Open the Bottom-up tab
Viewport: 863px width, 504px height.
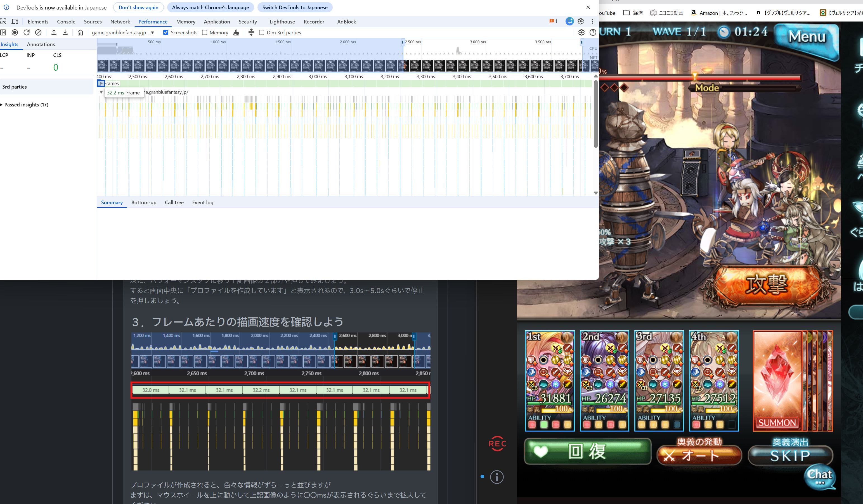(x=143, y=203)
